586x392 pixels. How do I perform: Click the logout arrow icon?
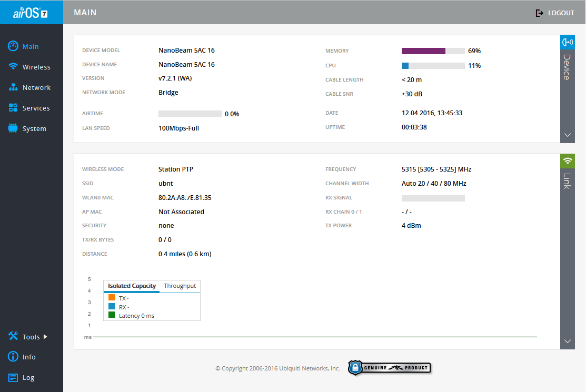(539, 13)
